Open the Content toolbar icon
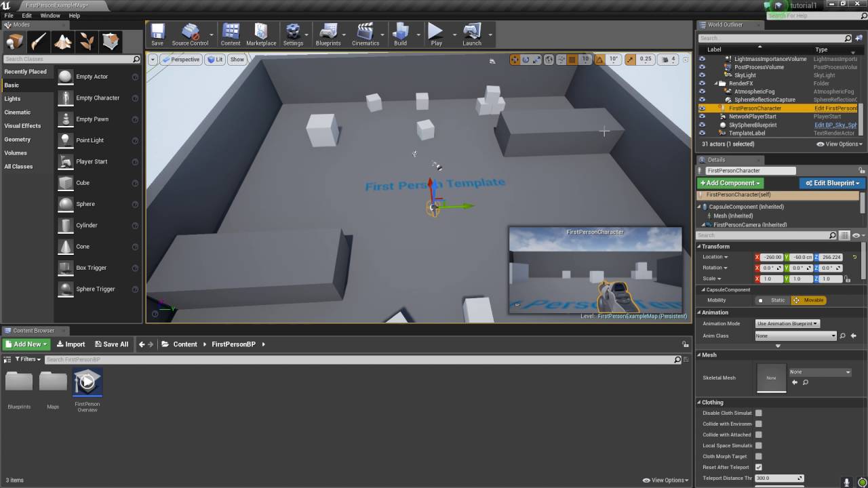Screen dimensions: 868x488 coord(231,35)
